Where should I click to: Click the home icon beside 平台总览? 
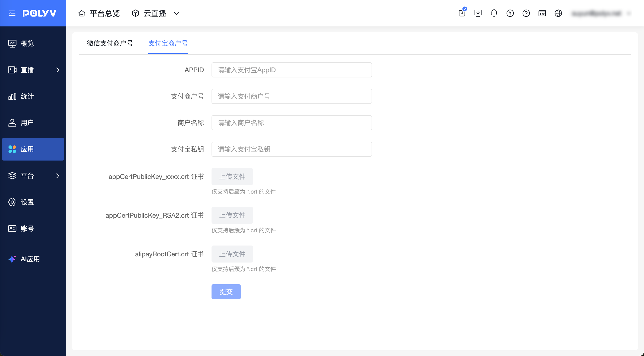coord(82,13)
